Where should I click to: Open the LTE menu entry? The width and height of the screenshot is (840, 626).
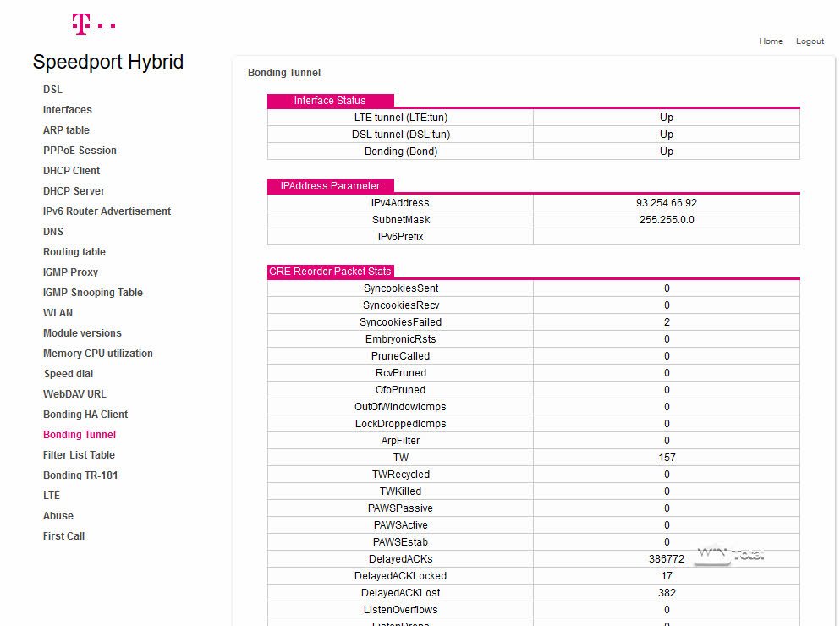52,496
